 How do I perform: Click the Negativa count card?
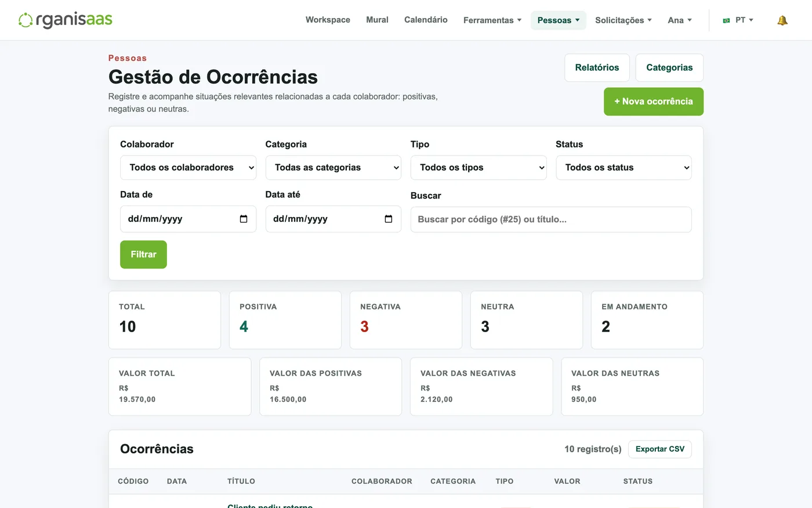(x=406, y=320)
